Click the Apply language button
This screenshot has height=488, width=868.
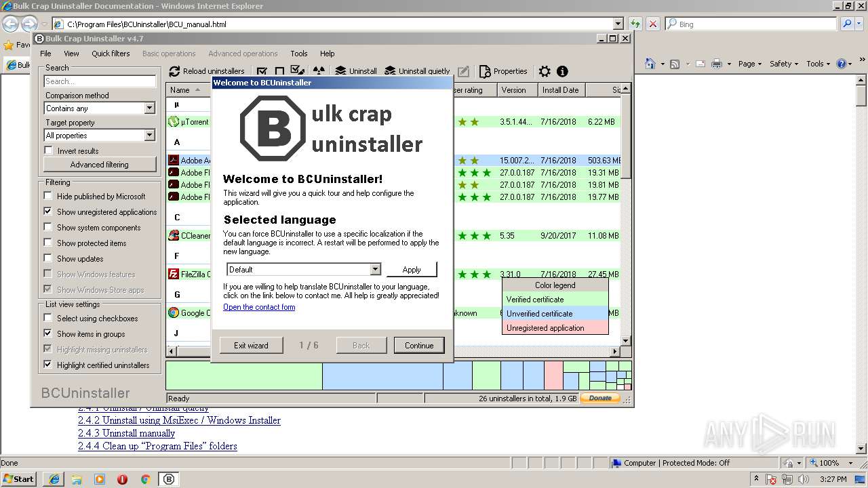tap(412, 269)
